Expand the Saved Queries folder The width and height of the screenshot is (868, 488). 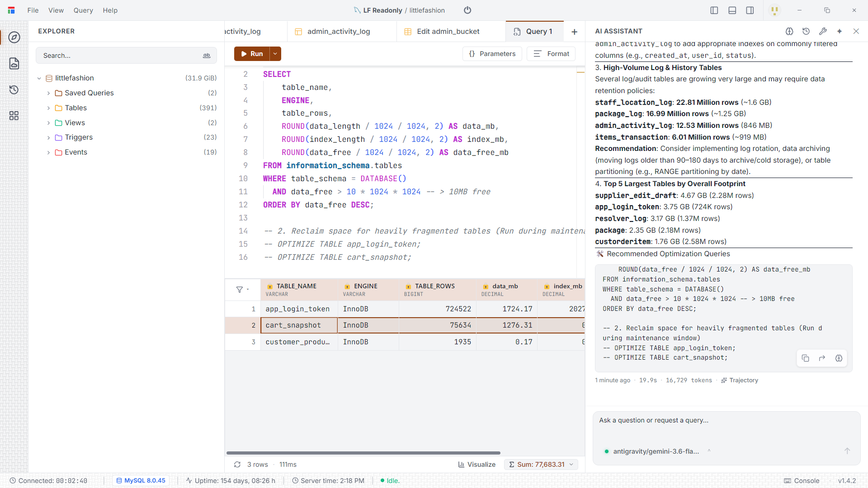tap(49, 93)
